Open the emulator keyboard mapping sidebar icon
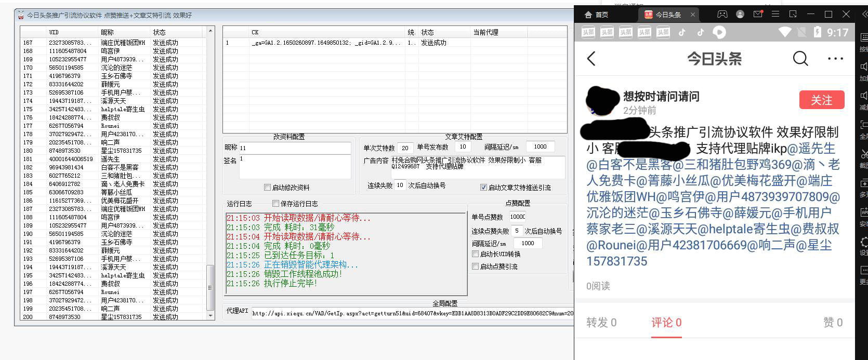Image resolution: width=868 pixels, height=360 pixels. pos(863,37)
